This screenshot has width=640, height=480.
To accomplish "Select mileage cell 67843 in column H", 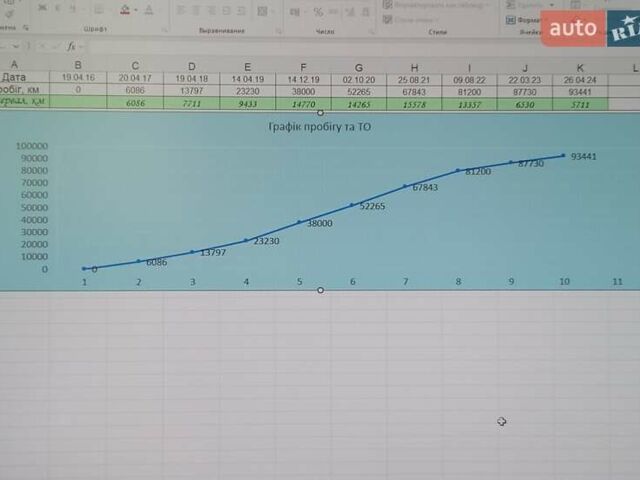I will [x=414, y=92].
